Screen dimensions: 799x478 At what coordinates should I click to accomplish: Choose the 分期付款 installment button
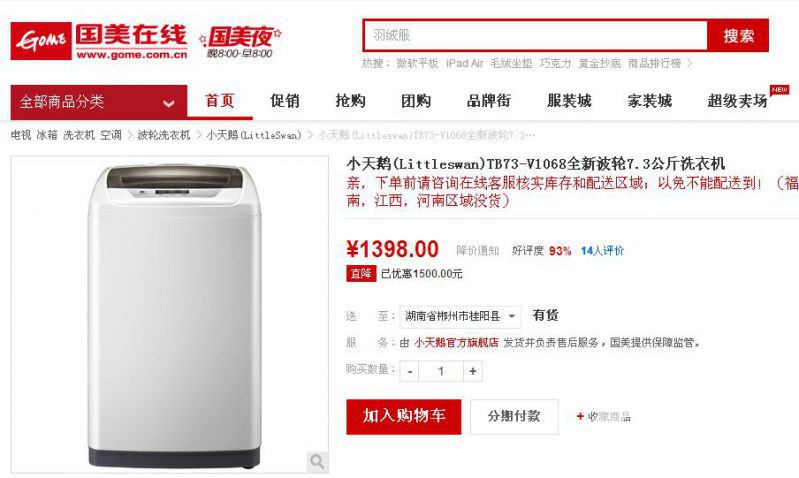(x=514, y=416)
